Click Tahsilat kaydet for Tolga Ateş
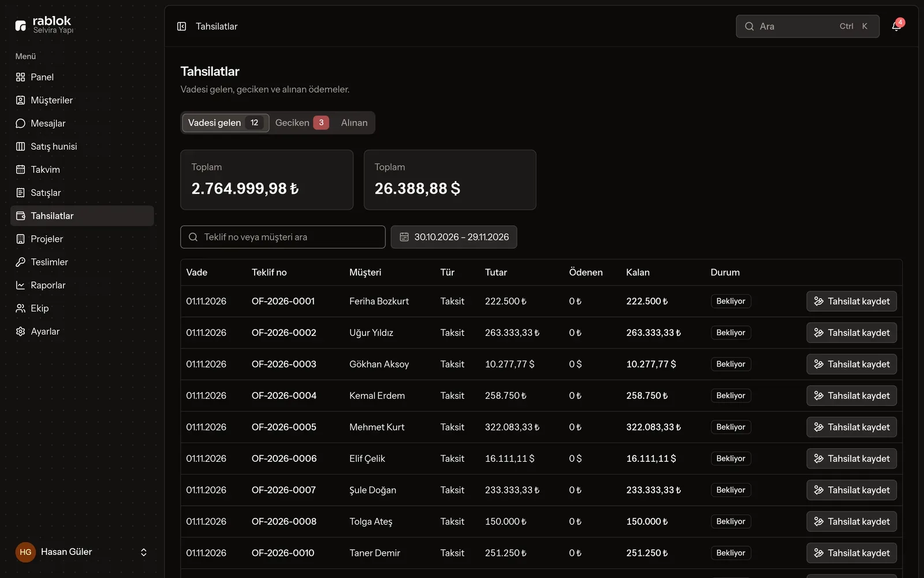Screen dimensions: 924x578 pyautogui.click(x=852, y=521)
